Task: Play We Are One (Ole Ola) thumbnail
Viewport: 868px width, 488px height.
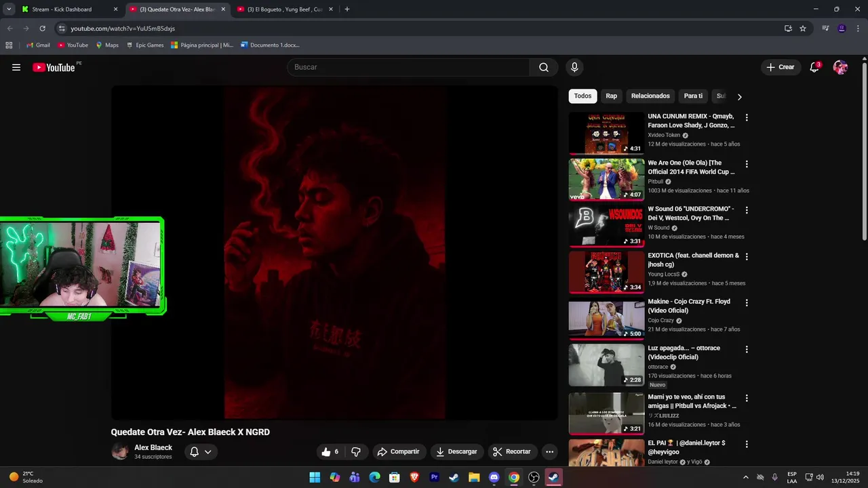Action: click(606, 180)
